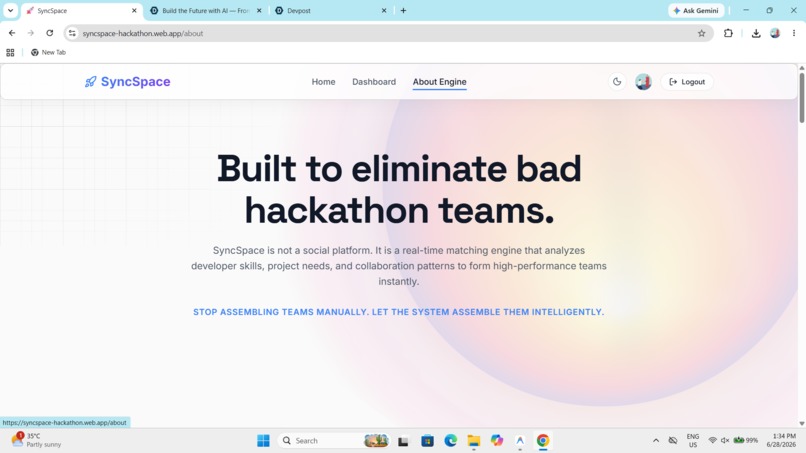Click the battery 99% indicator
806x453 pixels.
[746, 441]
